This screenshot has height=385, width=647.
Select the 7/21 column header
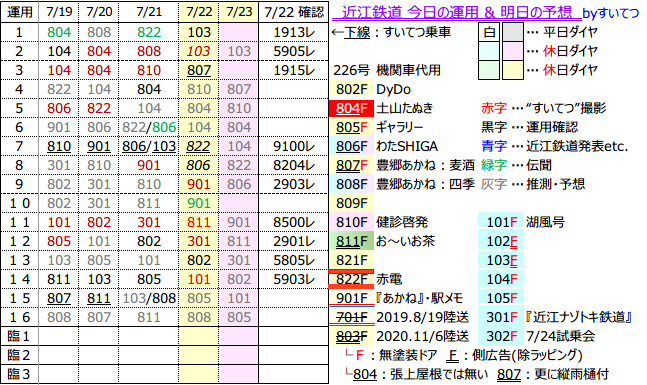pyautogui.click(x=149, y=12)
